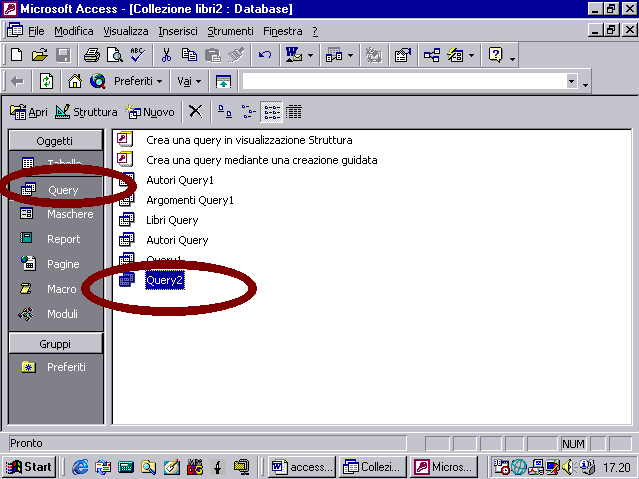Image resolution: width=639 pixels, height=479 pixels.
Task: Click the Save floppy disk icon
Action: click(x=63, y=55)
